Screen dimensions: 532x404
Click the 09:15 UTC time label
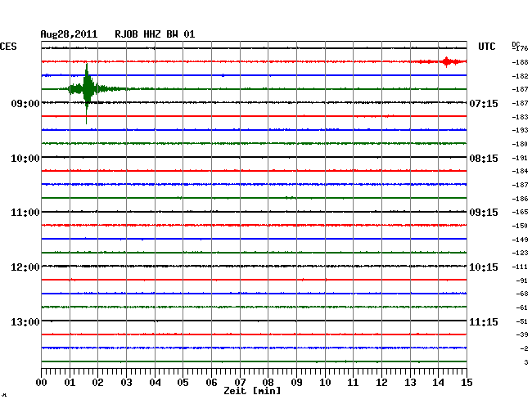pyautogui.click(x=484, y=213)
